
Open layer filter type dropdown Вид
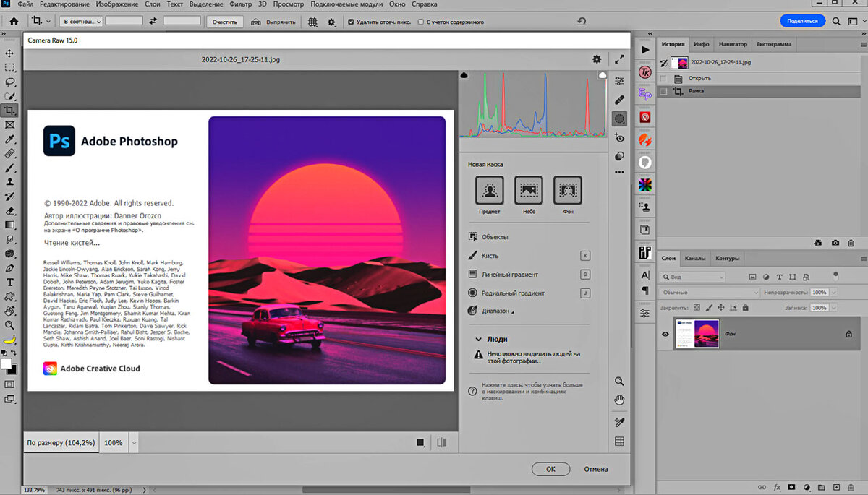tap(692, 277)
